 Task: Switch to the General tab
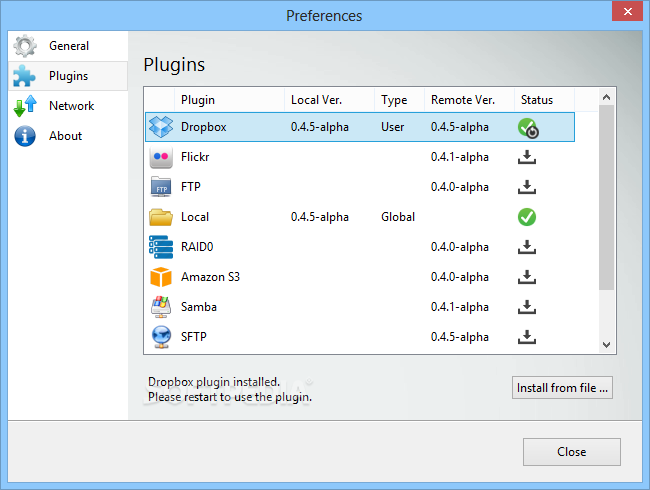68,46
